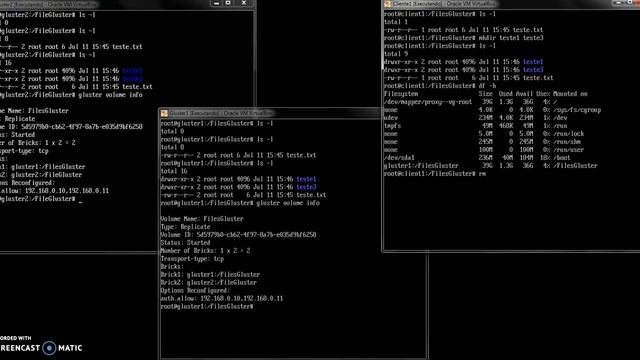Click "Type: Replicate" in the Gluster1 window
640x360 pixels.
(186, 227)
